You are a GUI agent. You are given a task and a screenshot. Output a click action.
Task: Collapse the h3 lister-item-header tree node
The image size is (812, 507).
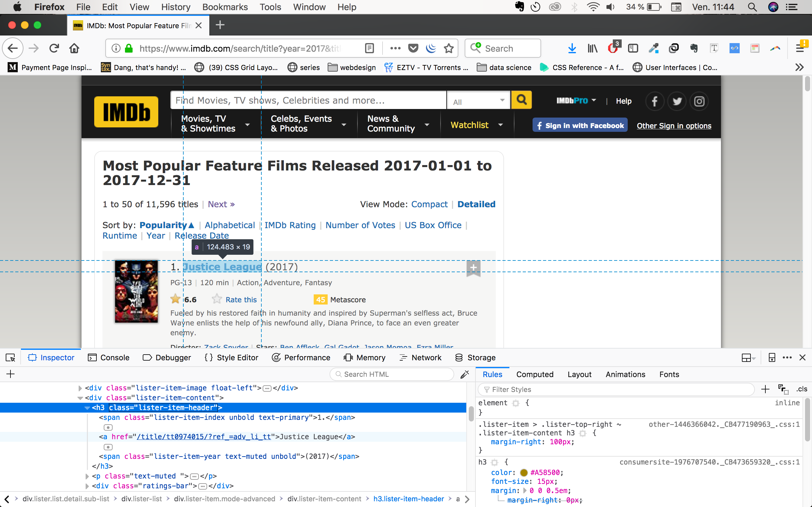pos(87,408)
